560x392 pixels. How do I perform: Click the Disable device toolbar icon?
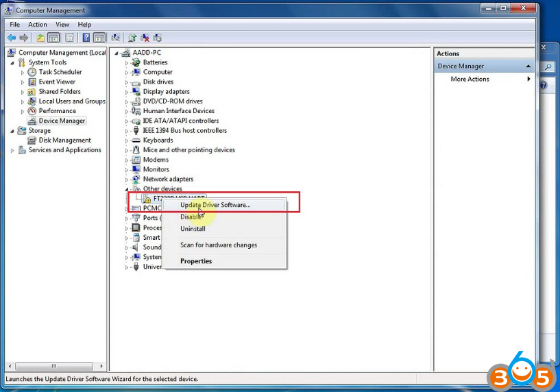pos(157,38)
